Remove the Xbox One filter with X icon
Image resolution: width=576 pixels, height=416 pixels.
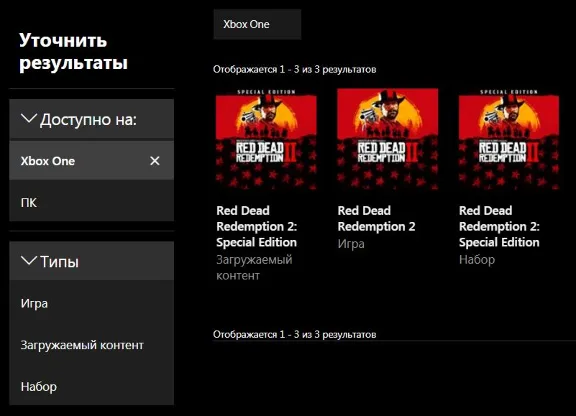[x=155, y=161]
